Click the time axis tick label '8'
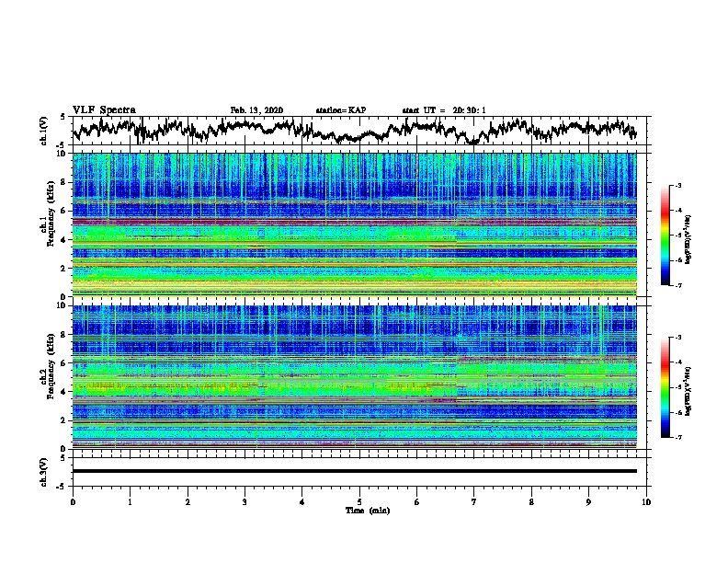Viewport: 728px width, 563px height. click(x=531, y=502)
